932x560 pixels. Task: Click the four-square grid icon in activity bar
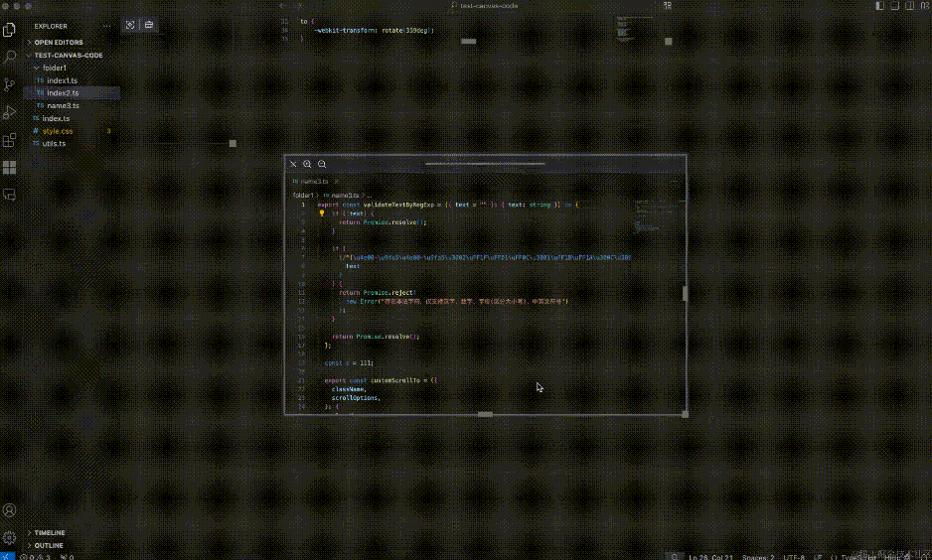(x=9, y=168)
